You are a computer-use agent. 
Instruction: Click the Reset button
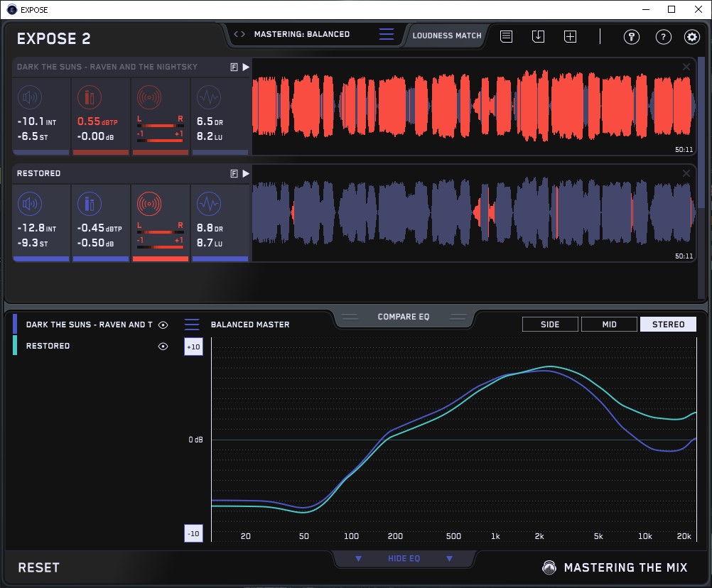(x=38, y=567)
